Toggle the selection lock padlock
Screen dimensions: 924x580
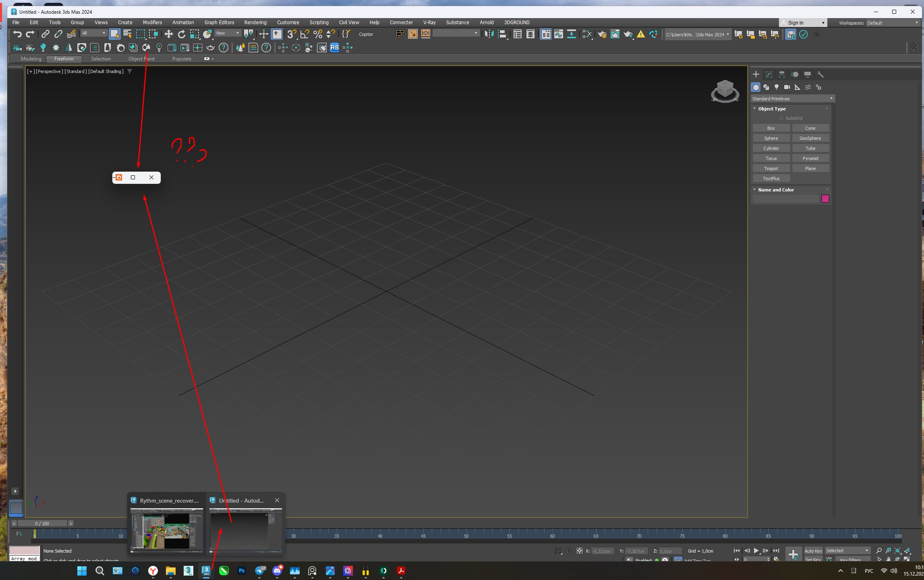click(568, 551)
